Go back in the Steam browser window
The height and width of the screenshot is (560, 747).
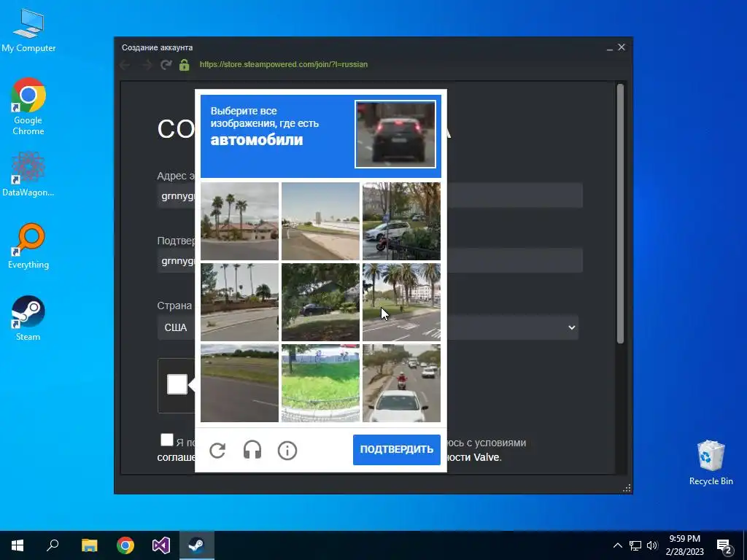[x=125, y=65]
